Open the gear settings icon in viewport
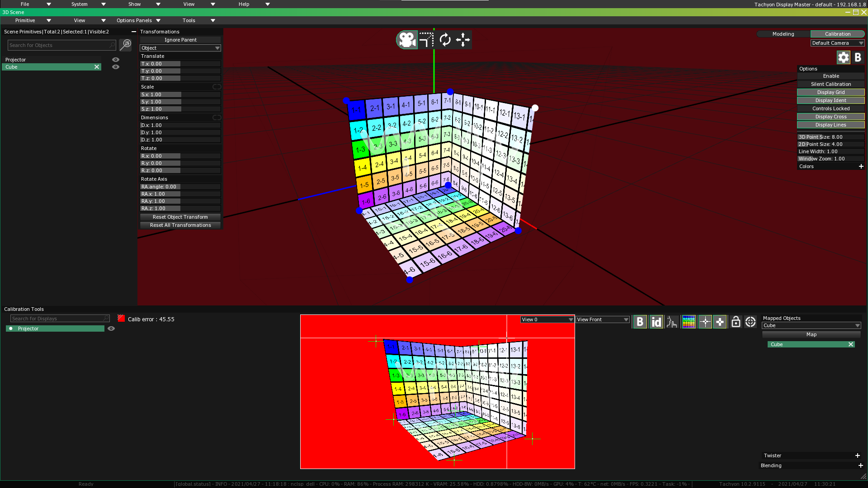868x488 pixels. (x=843, y=57)
